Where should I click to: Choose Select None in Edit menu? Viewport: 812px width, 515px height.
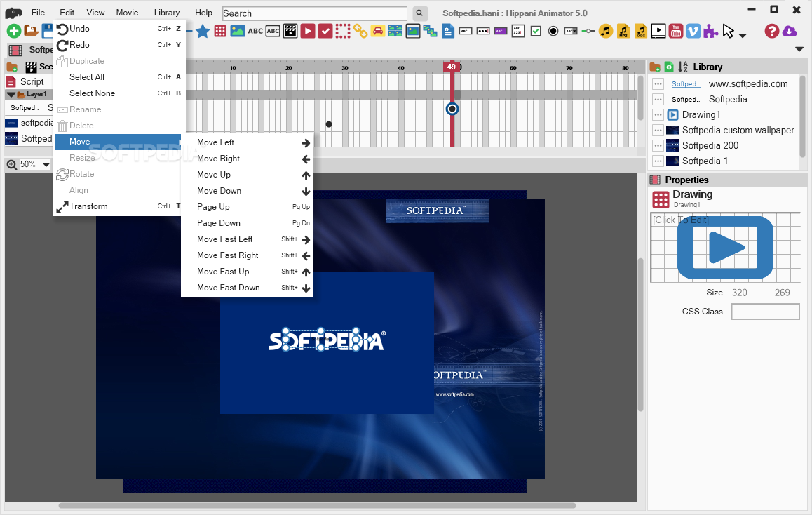[x=119, y=93]
